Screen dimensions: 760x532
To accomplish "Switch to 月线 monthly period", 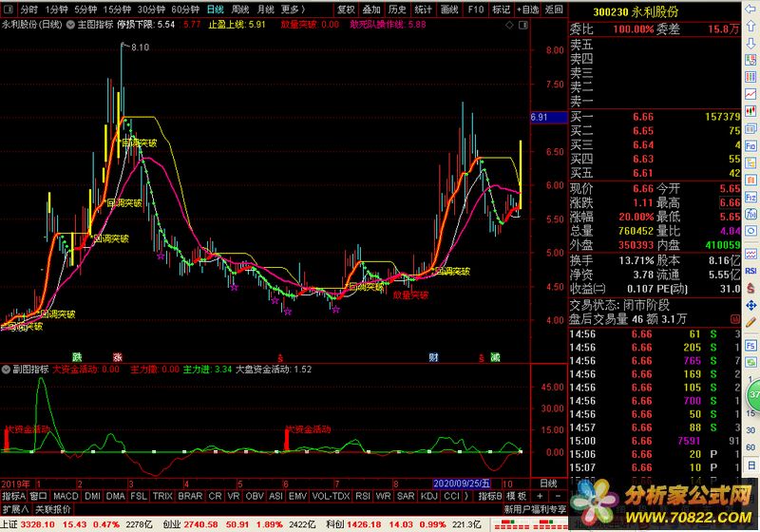I will point(265,9).
